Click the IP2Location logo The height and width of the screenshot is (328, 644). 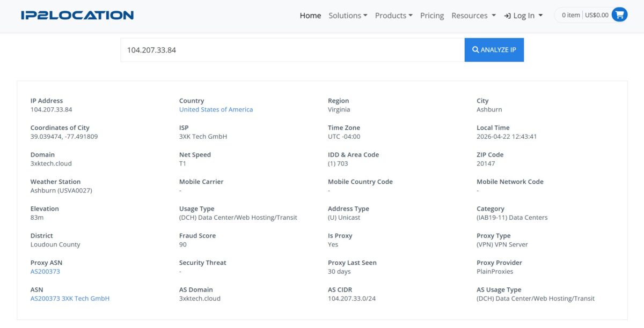click(x=77, y=15)
